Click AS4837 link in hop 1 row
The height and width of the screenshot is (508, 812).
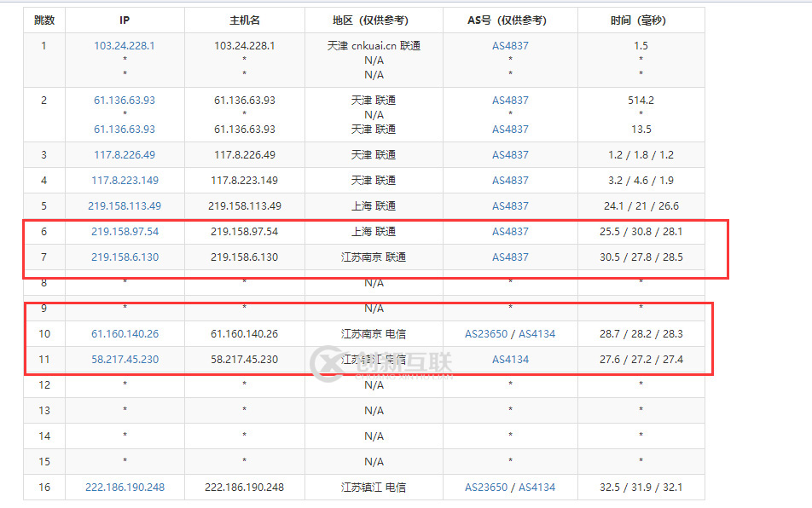click(x=510, y=45)
